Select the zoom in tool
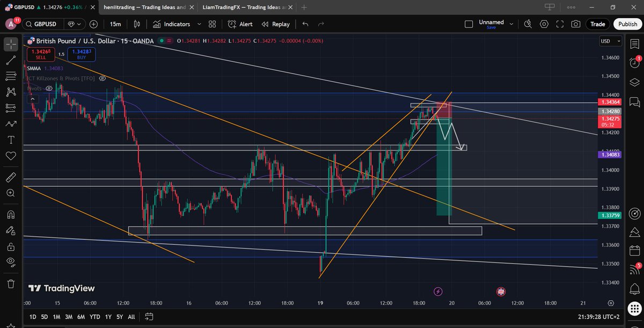This screenshot has width=644, height=328. pos(11,193)
